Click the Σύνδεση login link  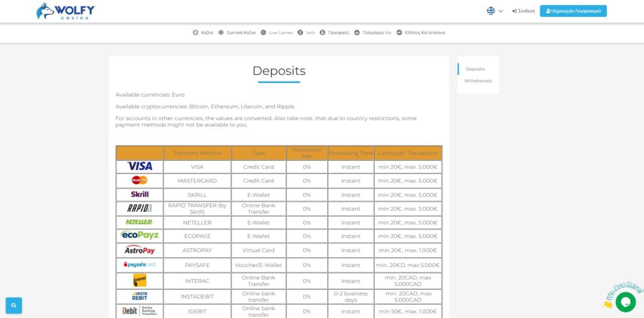click(x=523, y=11)
